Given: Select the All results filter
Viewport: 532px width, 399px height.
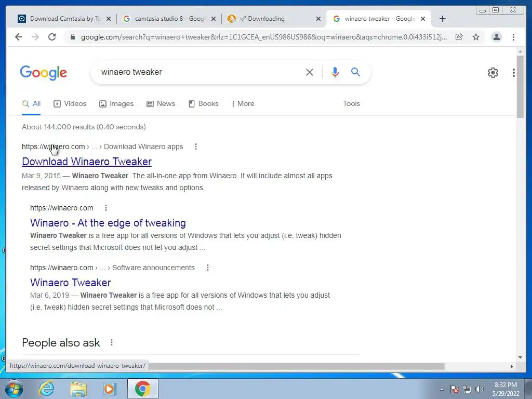Looking at the screenshot, I should tap(31, 104).
